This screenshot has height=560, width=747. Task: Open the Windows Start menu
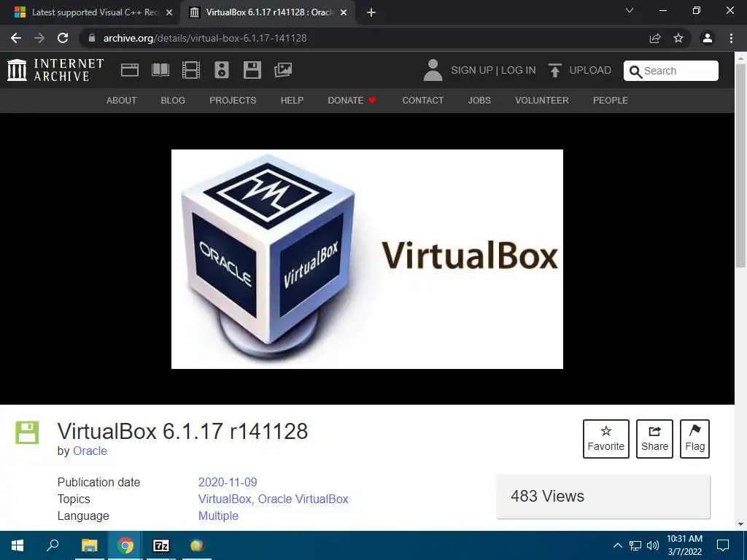point(18,545)
